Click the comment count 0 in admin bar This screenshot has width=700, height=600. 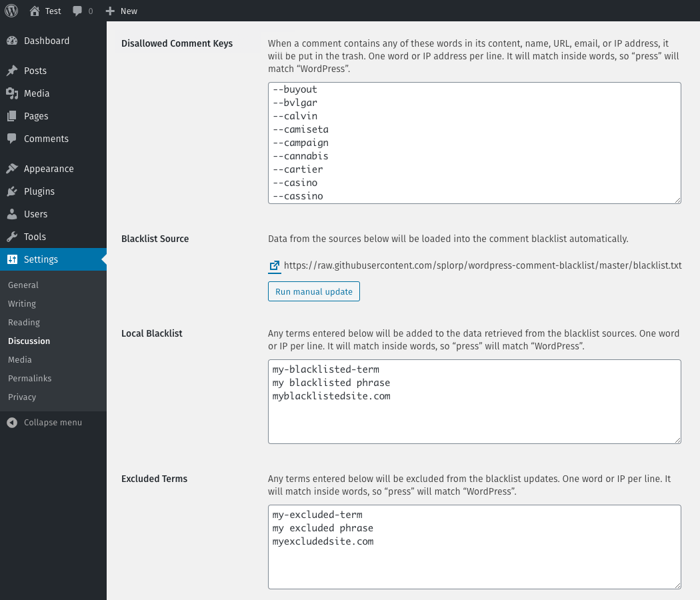[x=91, y=11]
